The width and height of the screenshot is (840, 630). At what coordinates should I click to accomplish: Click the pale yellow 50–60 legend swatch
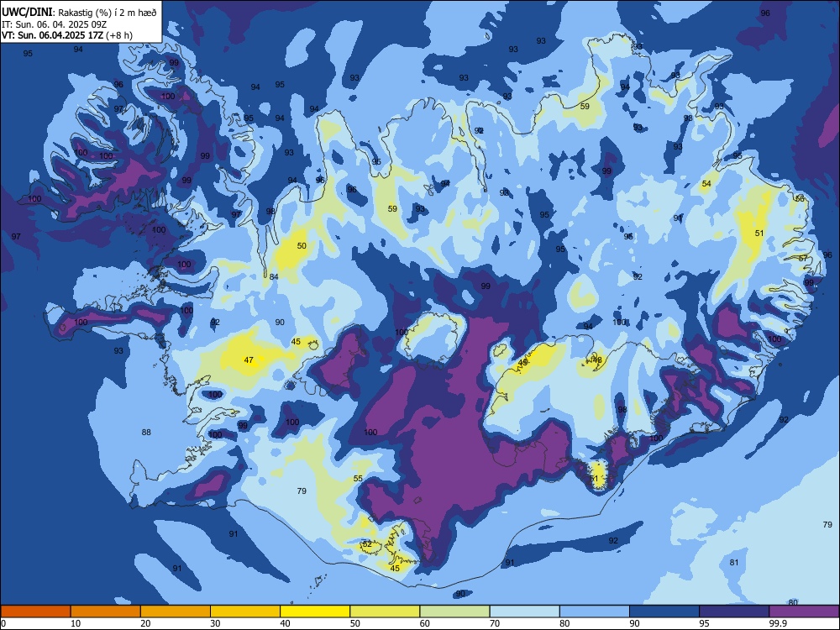(x=385, y=612)
